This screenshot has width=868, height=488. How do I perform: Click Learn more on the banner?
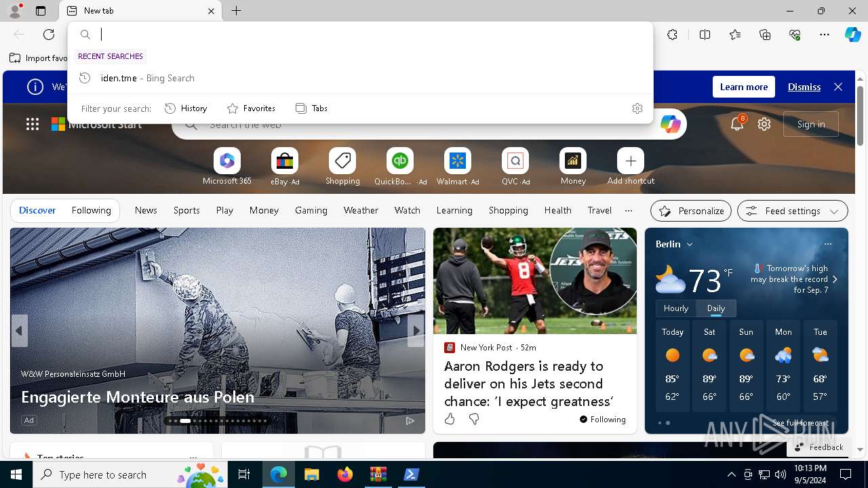(x=744, y=87)
